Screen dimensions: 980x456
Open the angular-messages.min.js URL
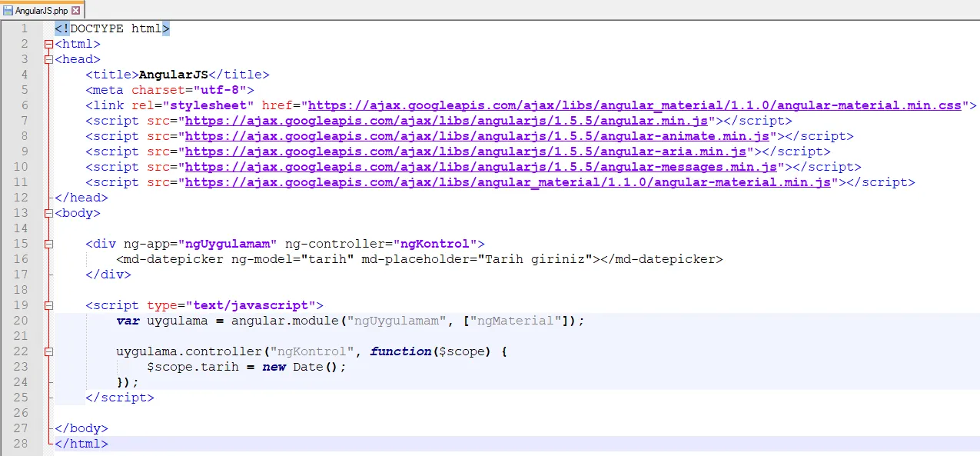(x=480, y=167)
